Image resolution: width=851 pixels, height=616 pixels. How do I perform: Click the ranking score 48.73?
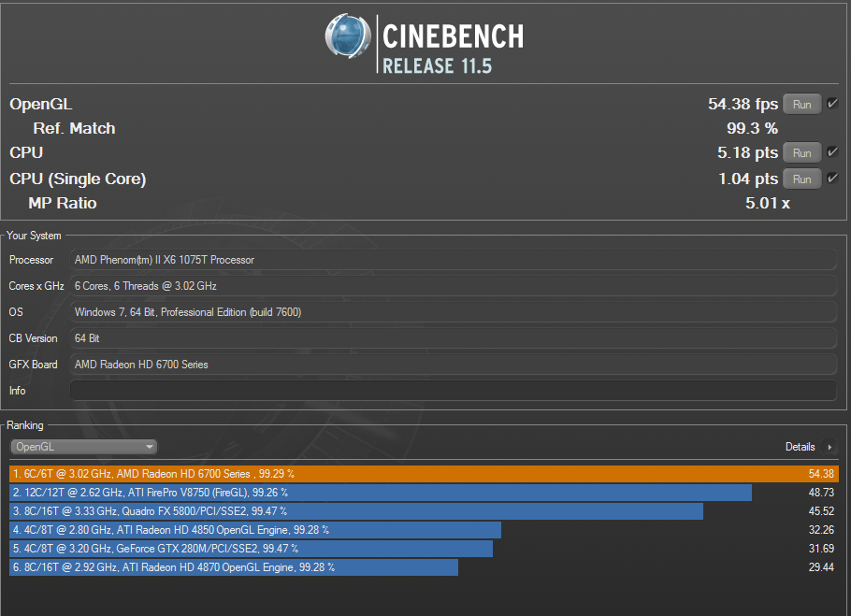[x=821, y=493]
